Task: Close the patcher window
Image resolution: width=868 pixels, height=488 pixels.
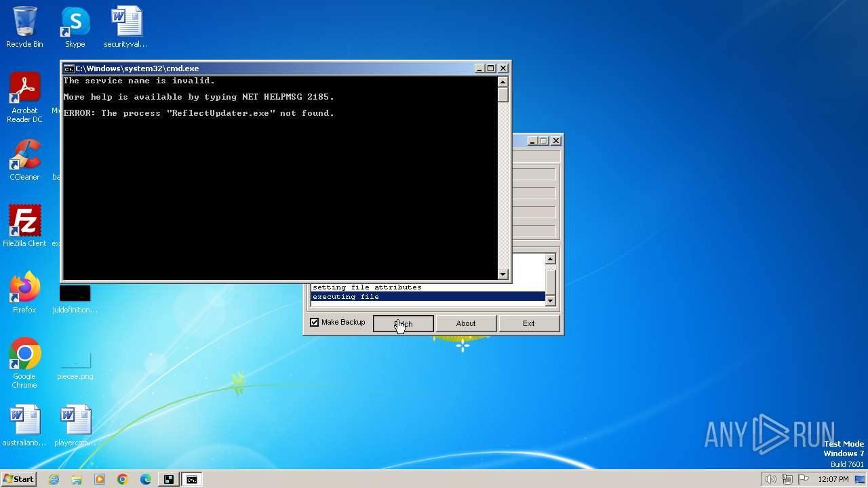Action: [x=556, y=141]
